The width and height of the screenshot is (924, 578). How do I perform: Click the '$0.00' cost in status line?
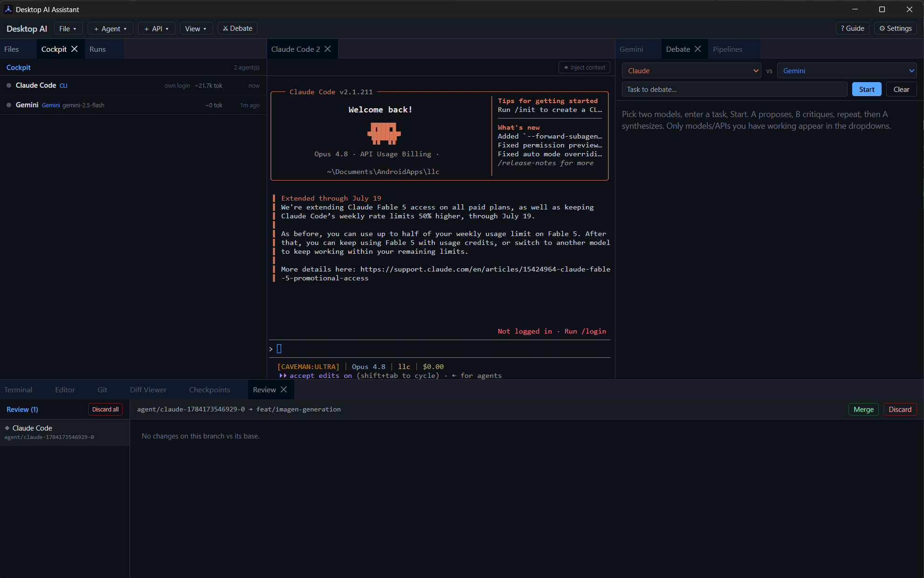433,367
